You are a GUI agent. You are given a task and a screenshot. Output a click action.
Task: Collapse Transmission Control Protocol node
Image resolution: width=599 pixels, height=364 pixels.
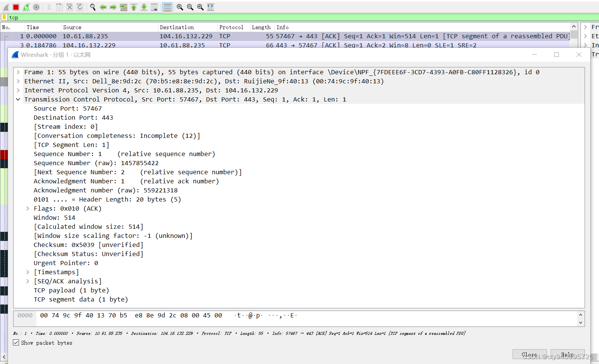coord(18,99)
